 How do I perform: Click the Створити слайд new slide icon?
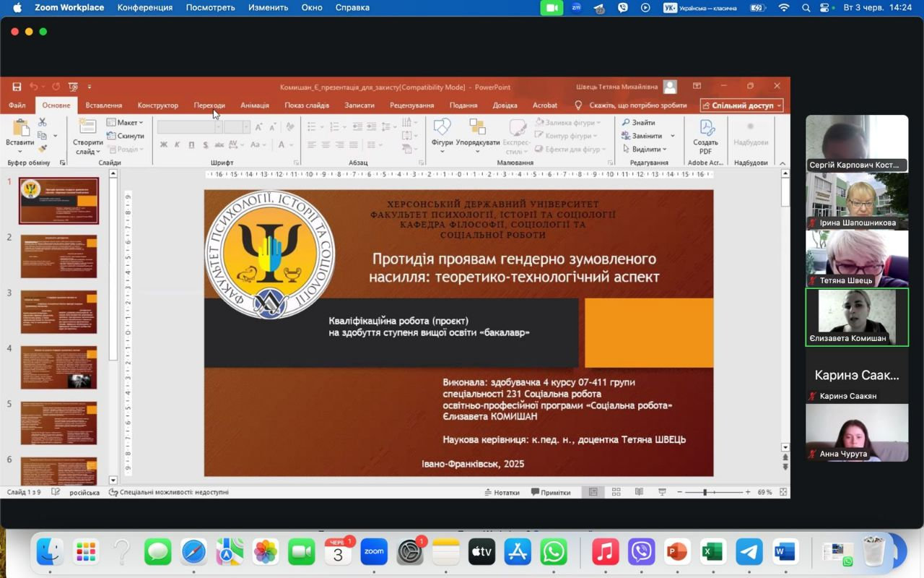point(87,126)
